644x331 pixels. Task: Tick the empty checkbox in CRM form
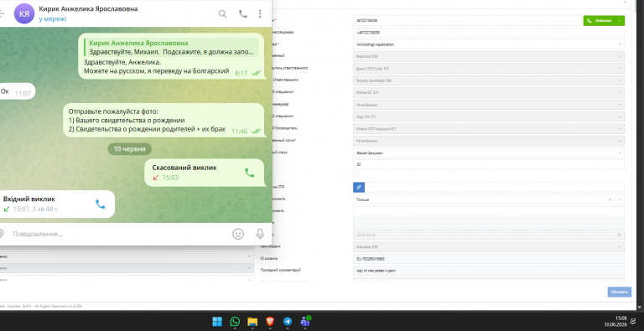coord(356,174)
